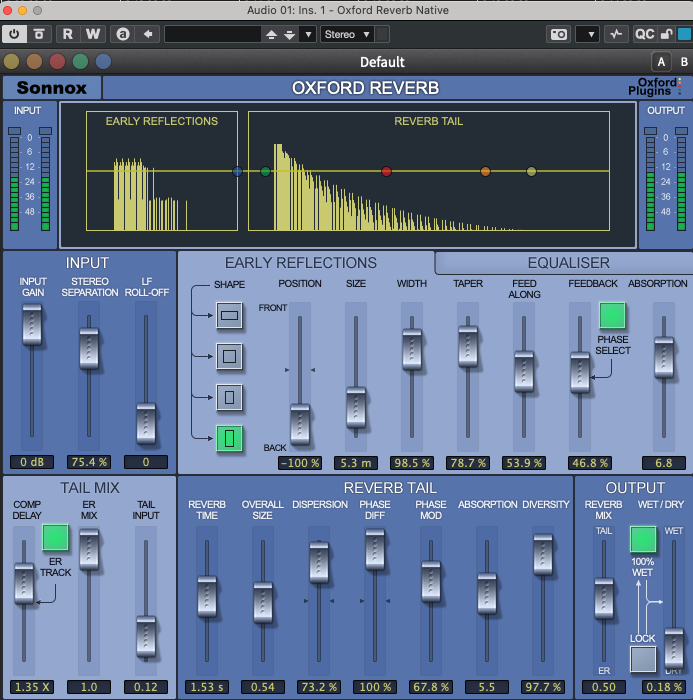
Task: Select the large square room shape
Action: coord(230,356)
